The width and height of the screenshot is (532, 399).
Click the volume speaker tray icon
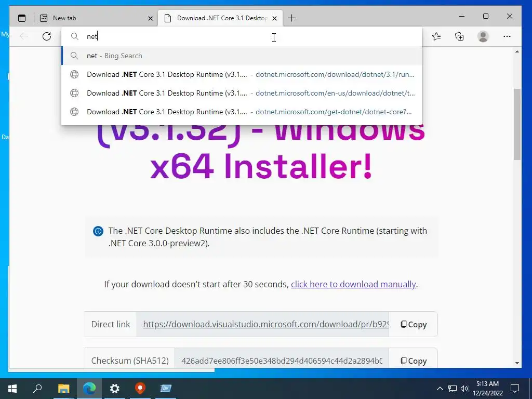click(x=464, y=389)
